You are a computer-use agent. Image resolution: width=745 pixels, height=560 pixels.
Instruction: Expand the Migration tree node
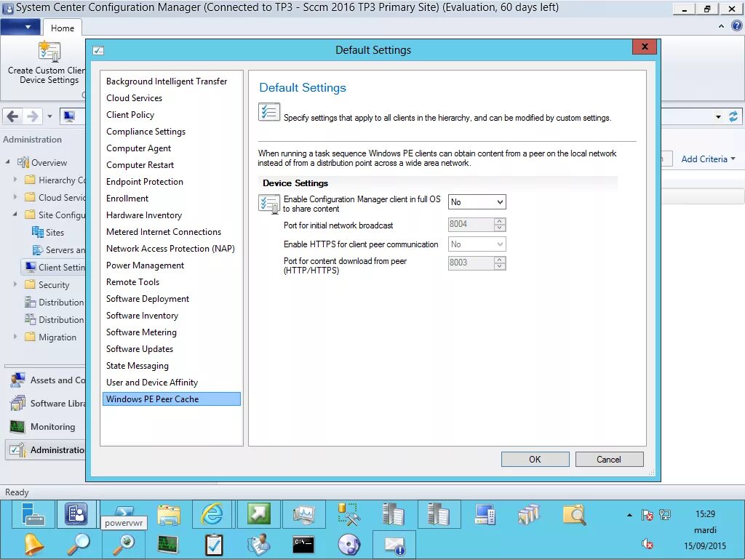tap(15, 337)
